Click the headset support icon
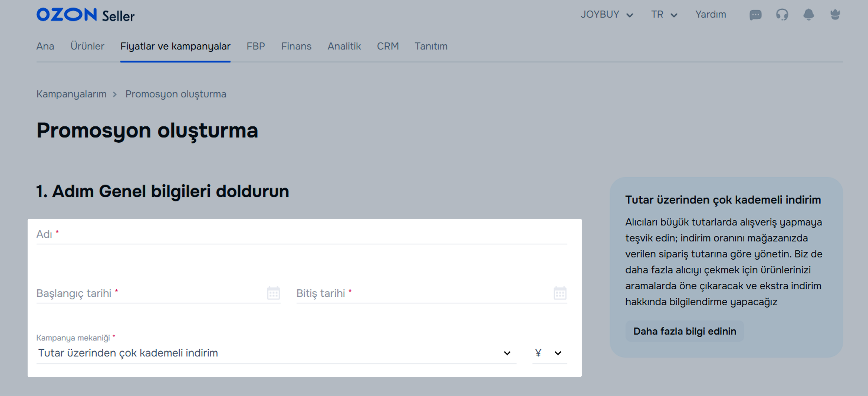The width and height of the screenshot is (868, 396). [782, 15]
